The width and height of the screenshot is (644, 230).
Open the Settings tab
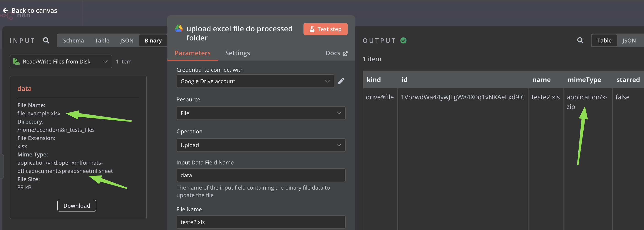238,53
